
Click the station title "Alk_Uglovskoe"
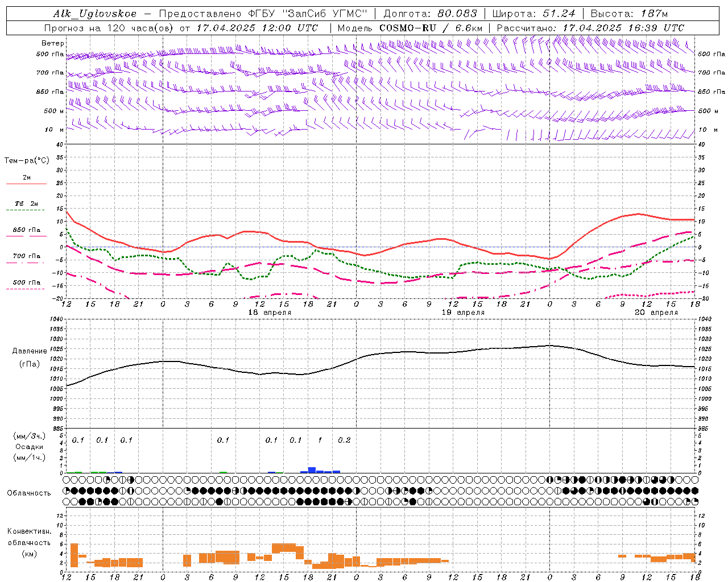pos(94,14)
